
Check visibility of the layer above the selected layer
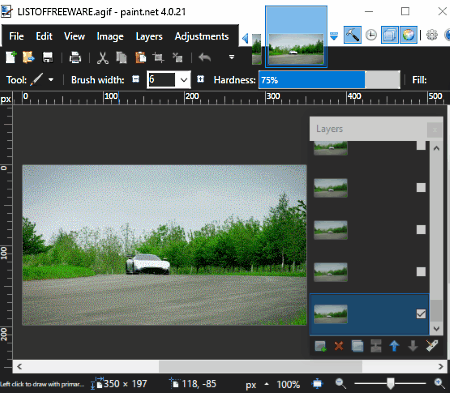421,271
